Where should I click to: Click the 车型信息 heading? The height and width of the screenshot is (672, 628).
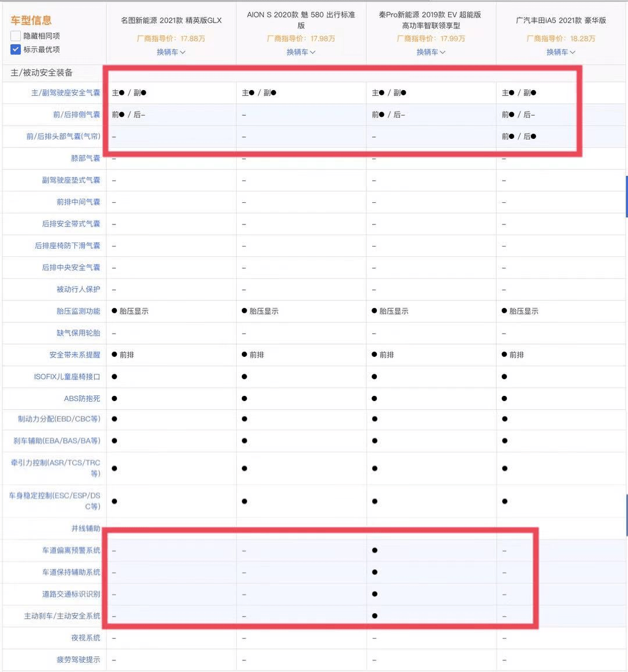pyautogui.click(x=31, y=20)
